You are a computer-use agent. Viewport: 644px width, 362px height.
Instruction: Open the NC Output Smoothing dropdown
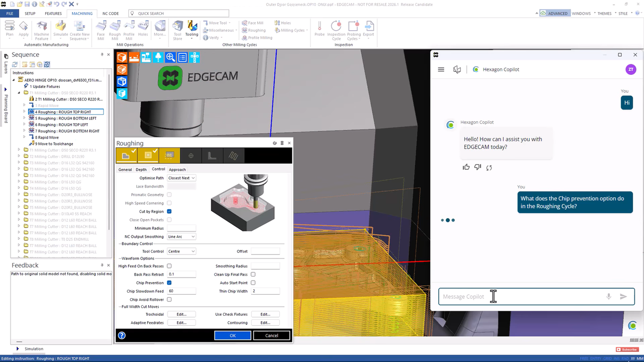(x=181, y=237)
